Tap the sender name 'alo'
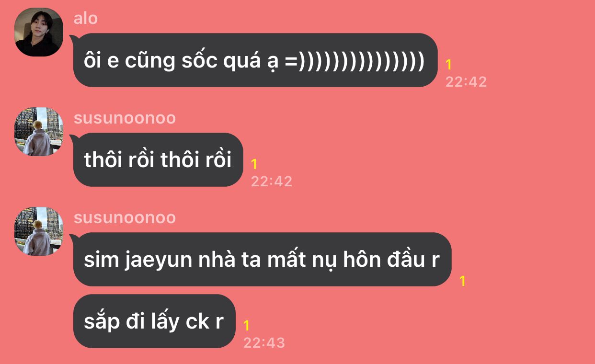The width and height of the screenshot is (595, 364). 86,19
